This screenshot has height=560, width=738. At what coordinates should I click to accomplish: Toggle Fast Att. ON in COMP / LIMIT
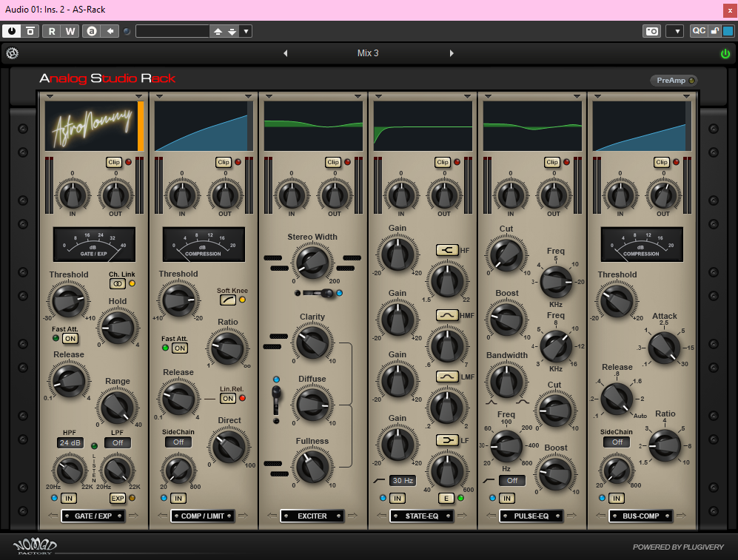pos(180,348)
